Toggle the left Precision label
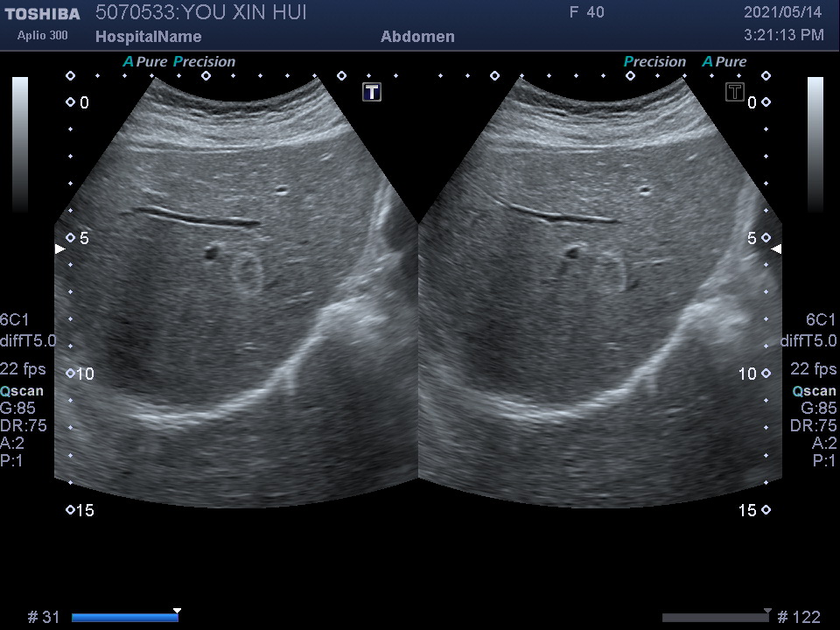The width and height of the screenshot is (840, 630). pyautogui.click(x=204, y=62)
